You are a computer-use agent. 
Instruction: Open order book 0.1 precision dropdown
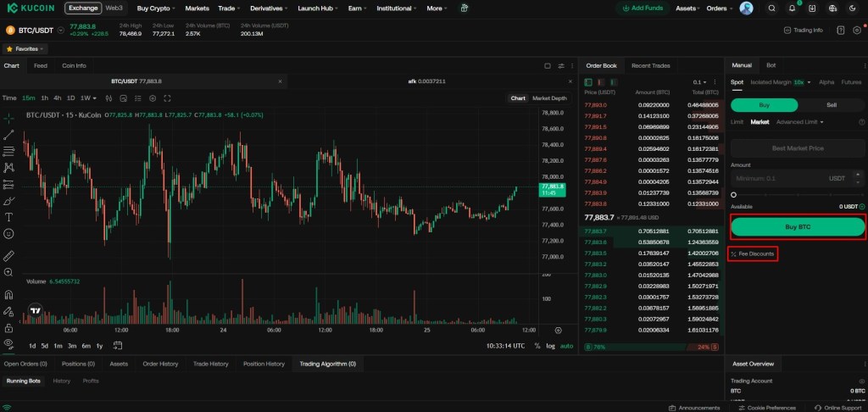[x=699, y=82]
